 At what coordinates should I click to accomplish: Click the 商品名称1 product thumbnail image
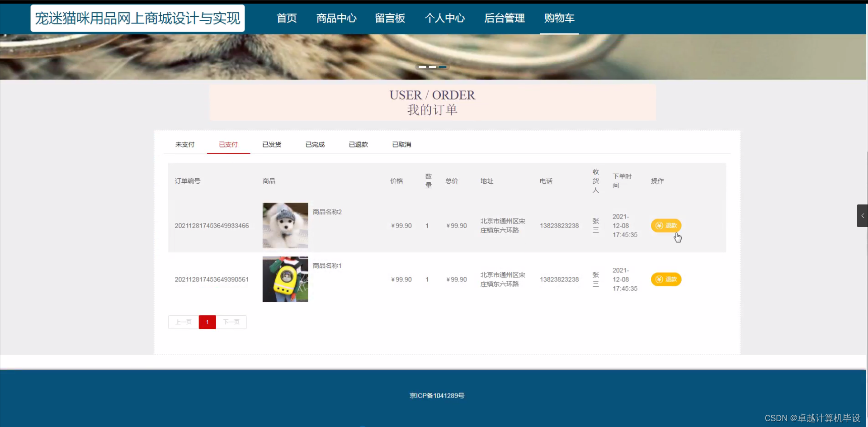(285, 279)
